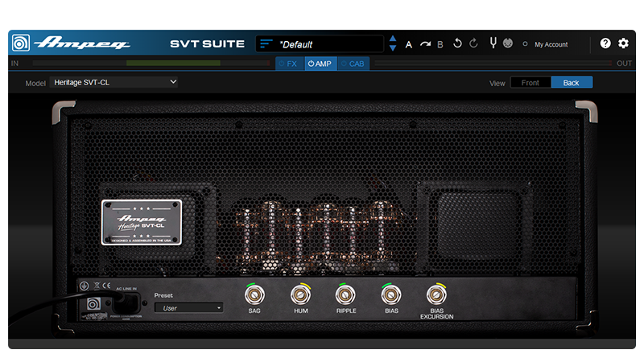Go to next preset with down arrow
Image resolution: width=644 pixels, height=354 pixels.
point(393,48)
